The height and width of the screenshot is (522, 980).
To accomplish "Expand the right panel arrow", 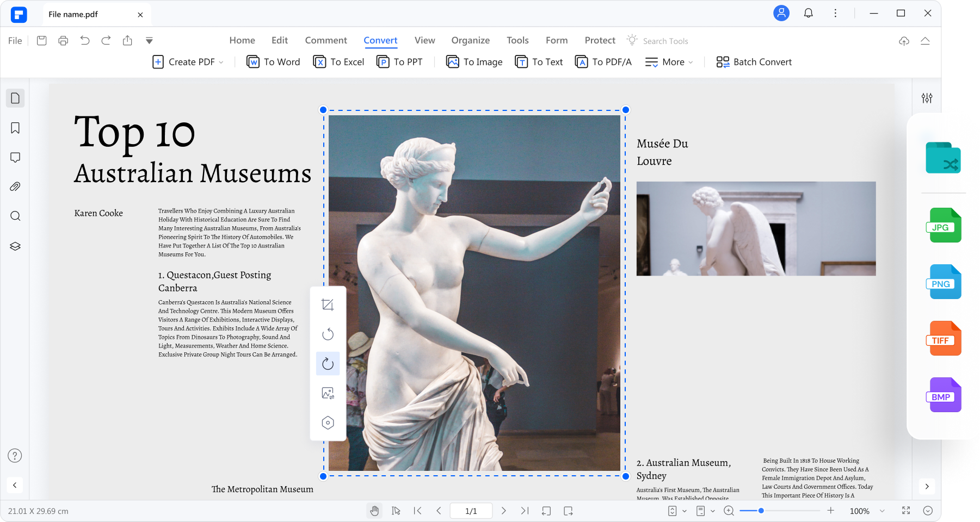I will (927, 486).
